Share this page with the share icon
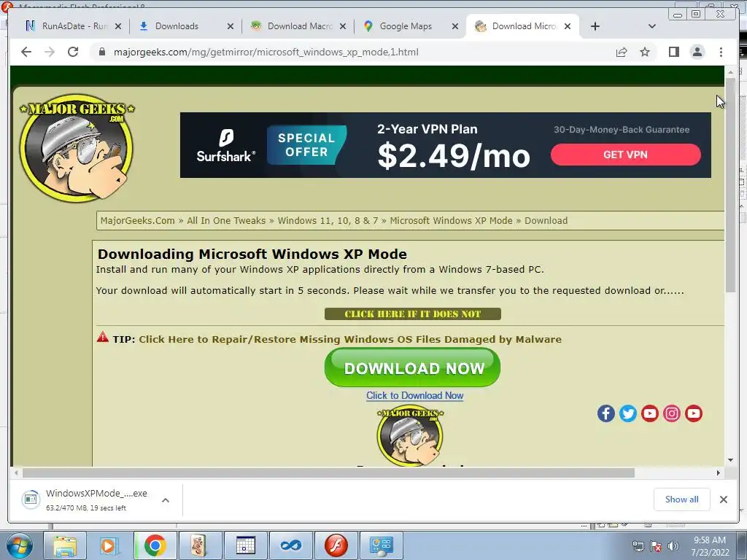Screen dimensions: 747x560 (622, 52)
